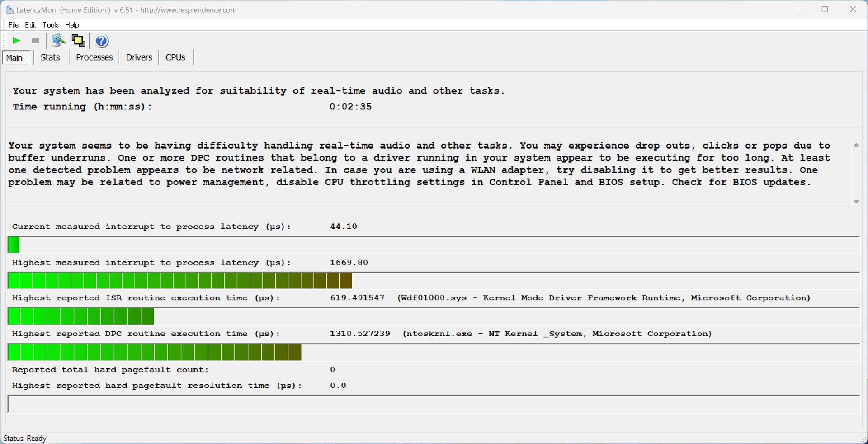The image size is (868, 444).
Task: Switch to the Drivers tab
Action: tap(139, 57)
